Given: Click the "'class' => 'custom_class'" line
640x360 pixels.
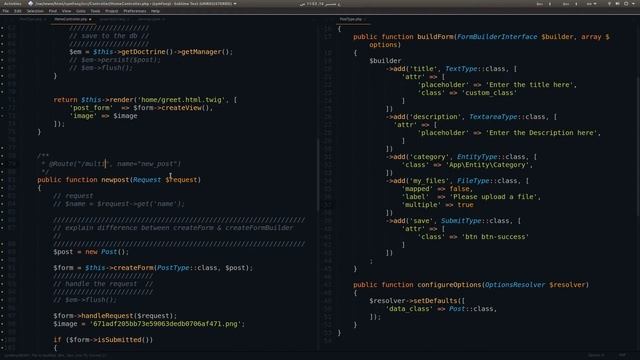Looking at the screenshot, I should (467, 93).
